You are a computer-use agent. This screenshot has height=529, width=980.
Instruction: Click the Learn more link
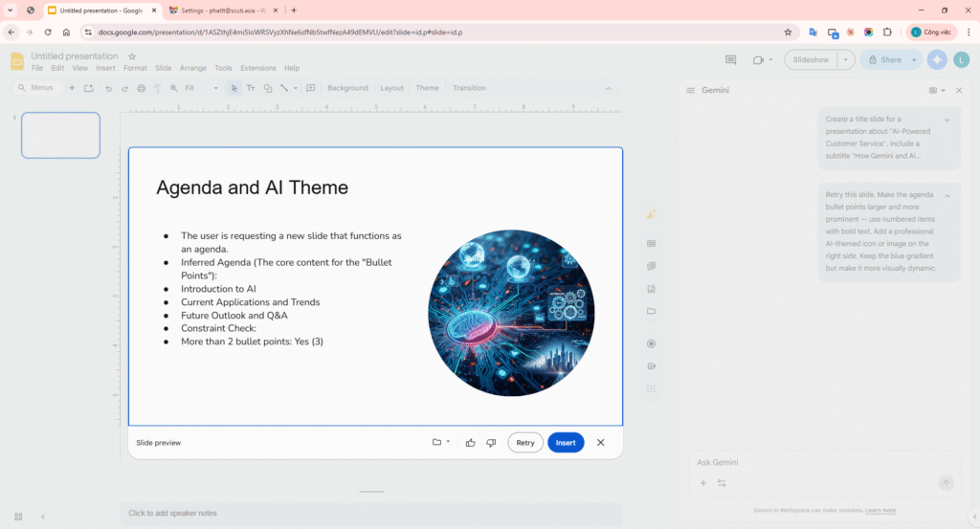coord(880,510)
